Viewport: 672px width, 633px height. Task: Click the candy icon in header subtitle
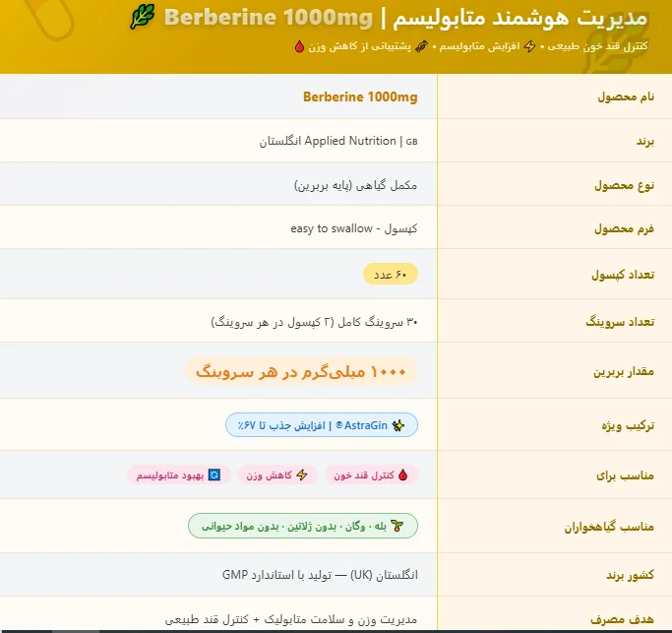pyautogui.click(x=421, y=46)
